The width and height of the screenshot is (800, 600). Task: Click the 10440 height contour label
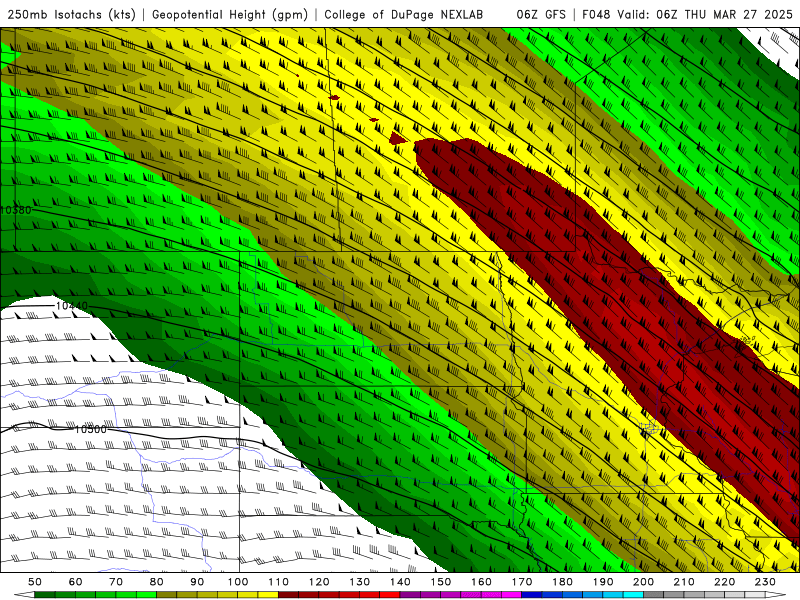[71, 305]
